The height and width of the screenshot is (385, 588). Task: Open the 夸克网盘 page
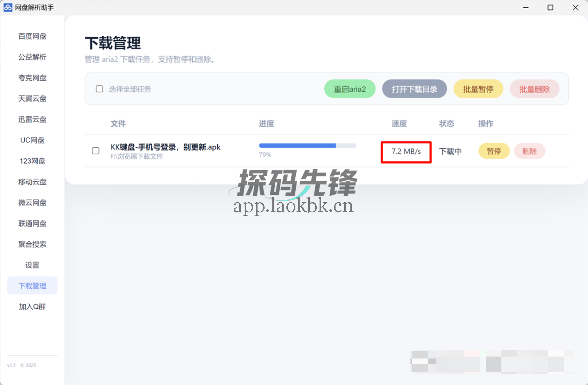pyautogui.click(x=32, y=78)
